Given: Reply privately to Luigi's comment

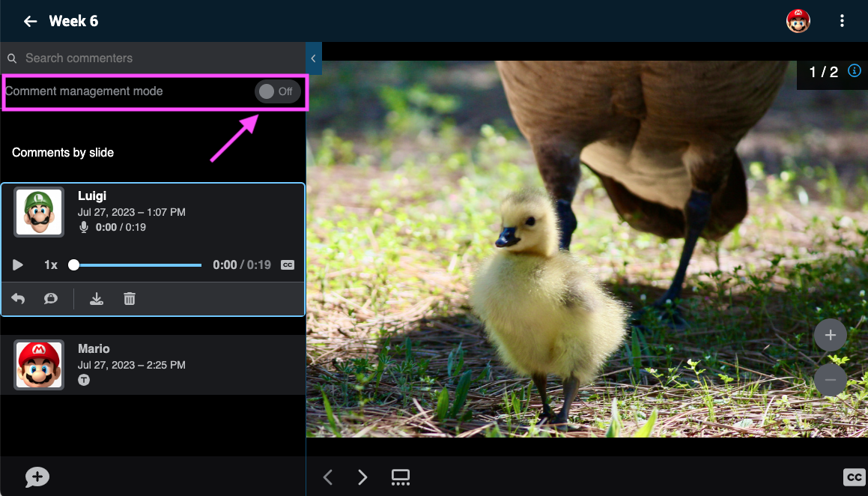Looking at the screenshot, I should coord(50,299).
